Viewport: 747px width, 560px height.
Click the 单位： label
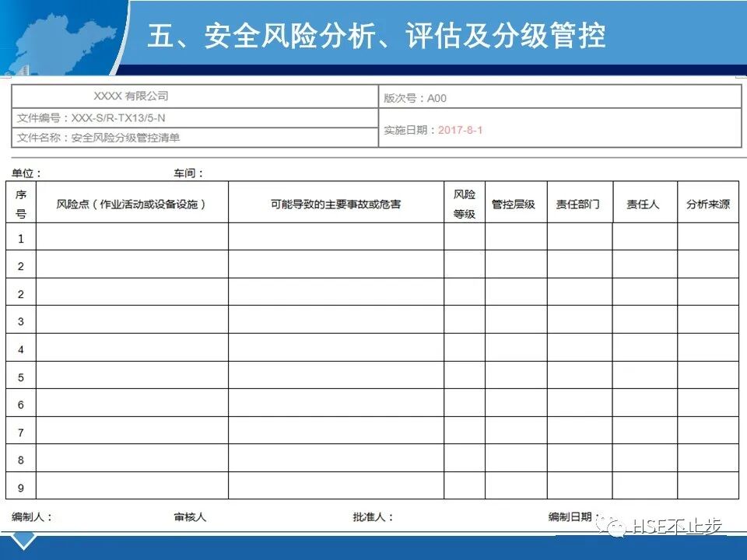pyautogui.click(x=26, y=173)
